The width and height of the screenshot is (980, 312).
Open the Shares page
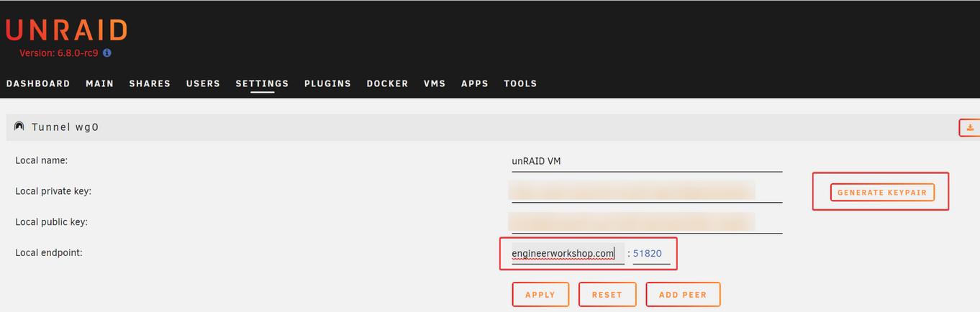150,83
